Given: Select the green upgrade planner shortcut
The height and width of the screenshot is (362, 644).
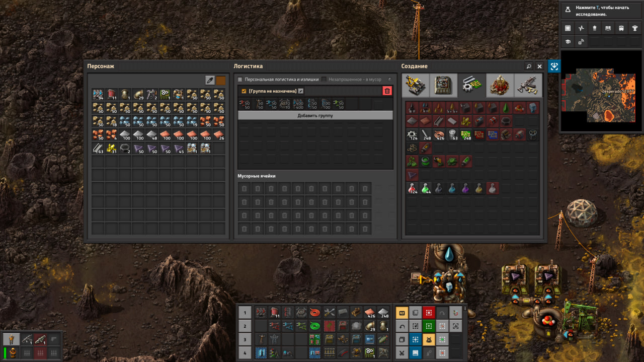Looking at the screenshot, I should (x=429, y=326).
